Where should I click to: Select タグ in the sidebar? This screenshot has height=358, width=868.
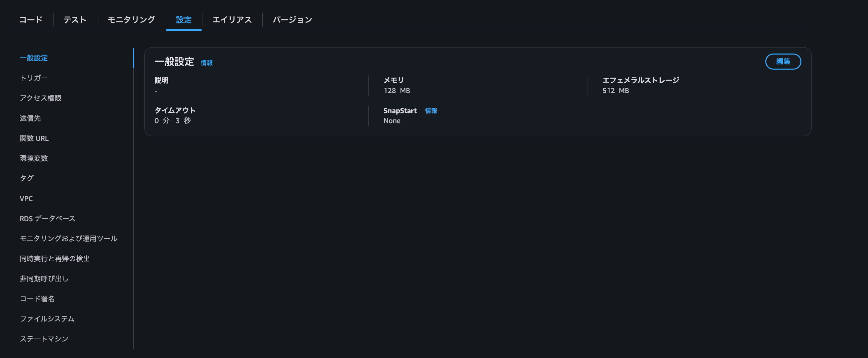pyautogui.click(x=26, y=178)
